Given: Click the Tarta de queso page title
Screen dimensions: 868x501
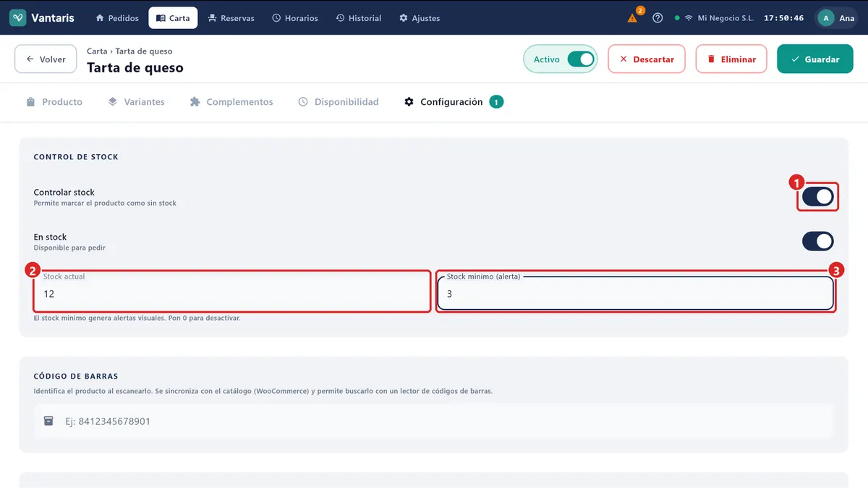Looking at the screenshot, I should (135, 67).
